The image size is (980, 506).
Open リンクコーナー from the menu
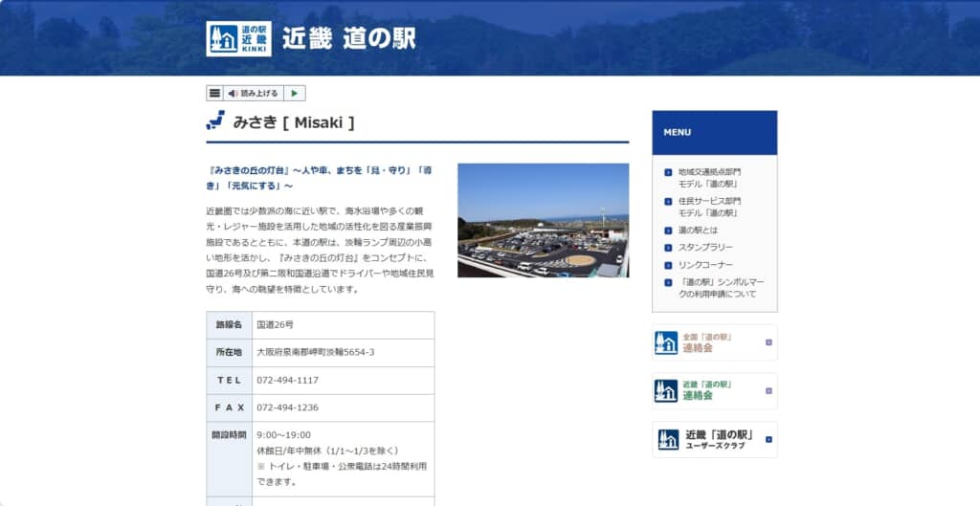pyautogui.click(x=705, y=265)
